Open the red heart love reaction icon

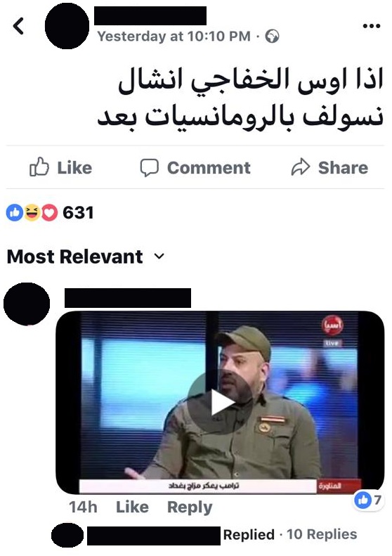pyautogui.click(x=50, y=213)
